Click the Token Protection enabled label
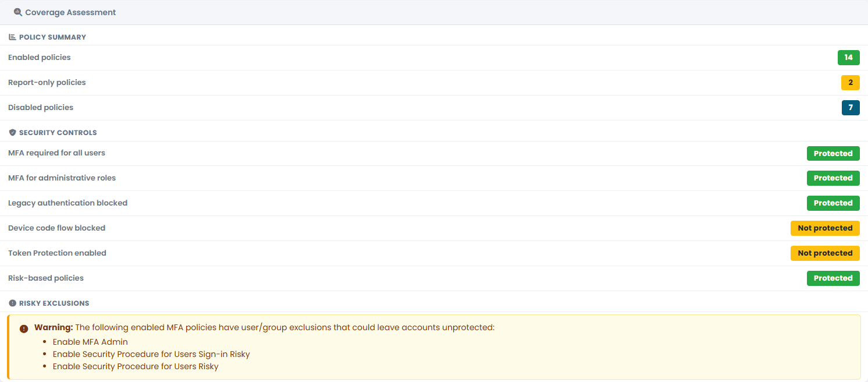Viewport: 868px width, 382px height. tap(57, 253)
